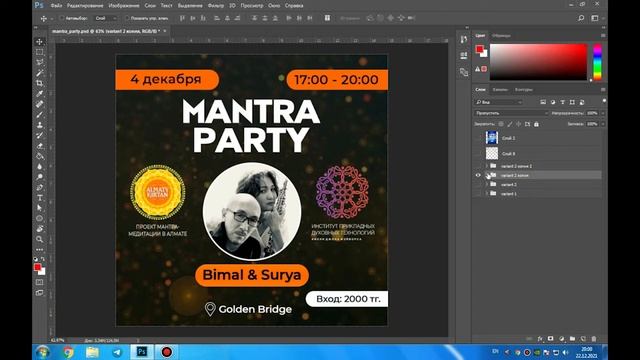The width and height of the screenshot is (640, 360).
Task: Select the Zoom tool
Action: coord(40,239)
